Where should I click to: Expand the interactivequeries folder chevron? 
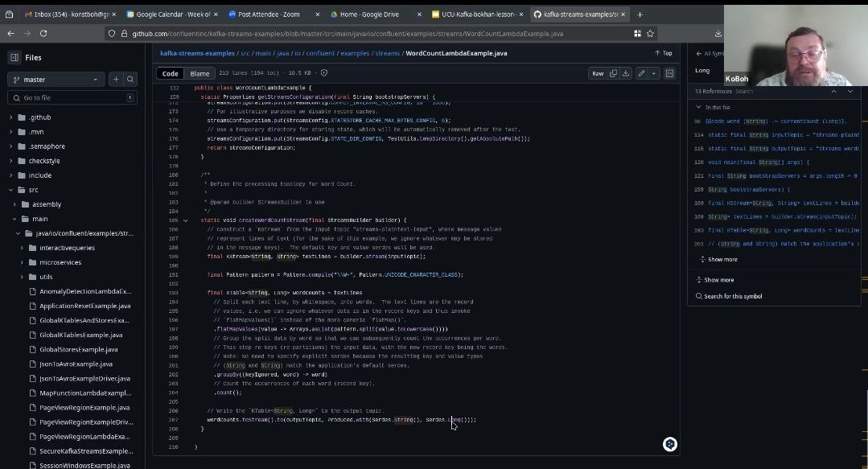point(23,248)
